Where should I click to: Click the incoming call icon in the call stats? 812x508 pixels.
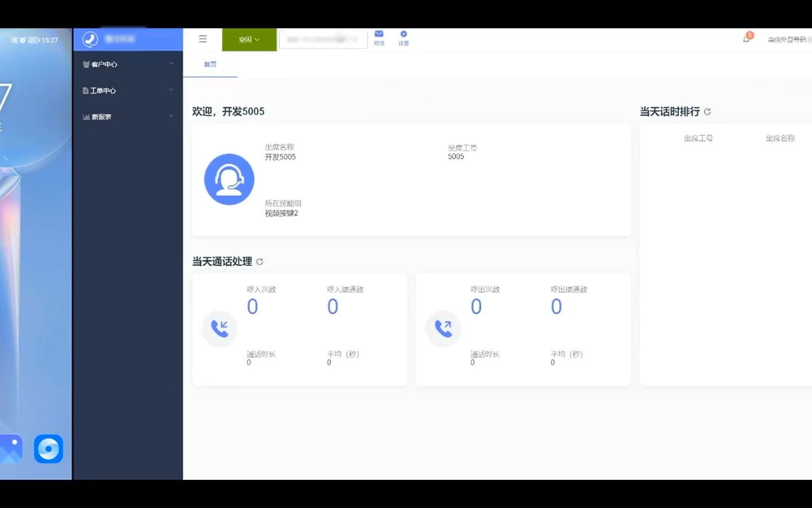[x=219, y=329]
